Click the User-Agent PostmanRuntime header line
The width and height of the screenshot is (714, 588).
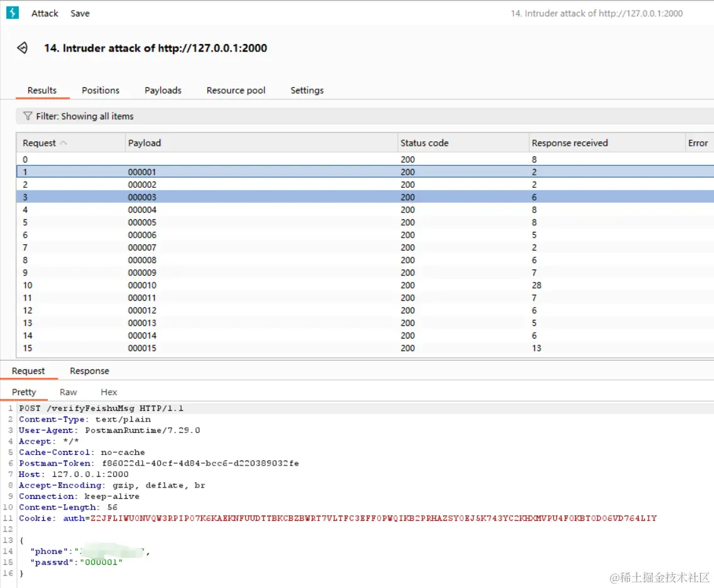(x=109, y=430)
